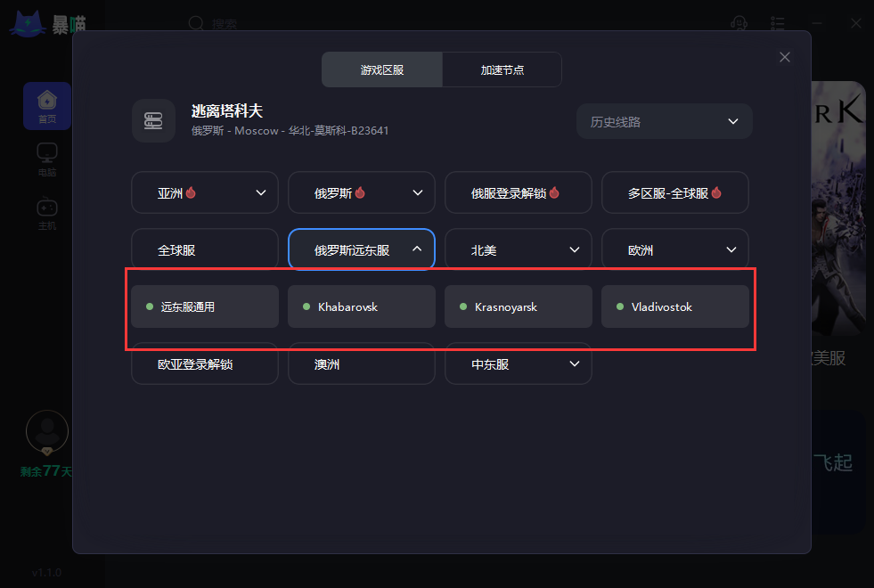This screenshot has height=588, width=874.
Task: Select the 远东服通用 server option
Action: pyautogui.click(x=205, y=306)
